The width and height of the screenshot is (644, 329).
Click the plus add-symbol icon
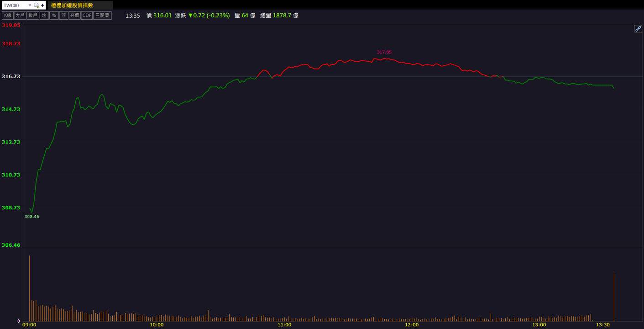[42, 5]
